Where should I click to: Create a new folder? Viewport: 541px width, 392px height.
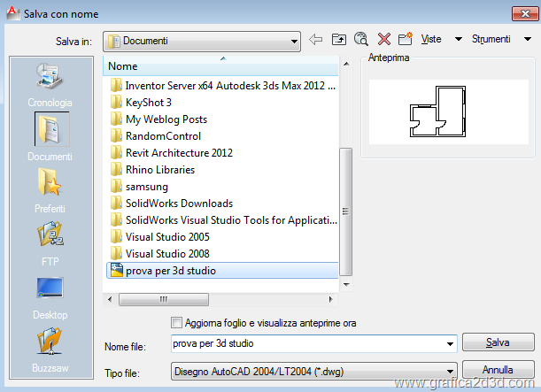click(x=406, y=40)
